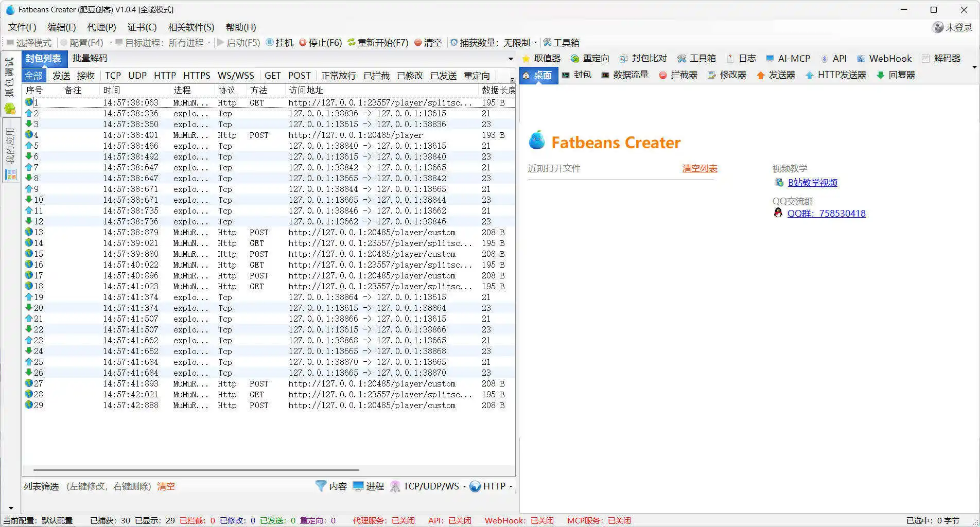Filter packets by UDP
This screenshot has height=527, width=980.
tap(137, 76)
